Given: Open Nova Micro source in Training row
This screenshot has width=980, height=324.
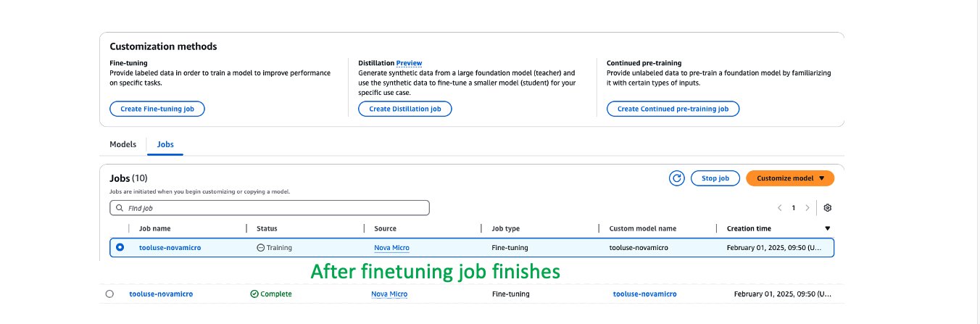Looking at the screenshot, I should pyautogui.click(x=391, y=248).
